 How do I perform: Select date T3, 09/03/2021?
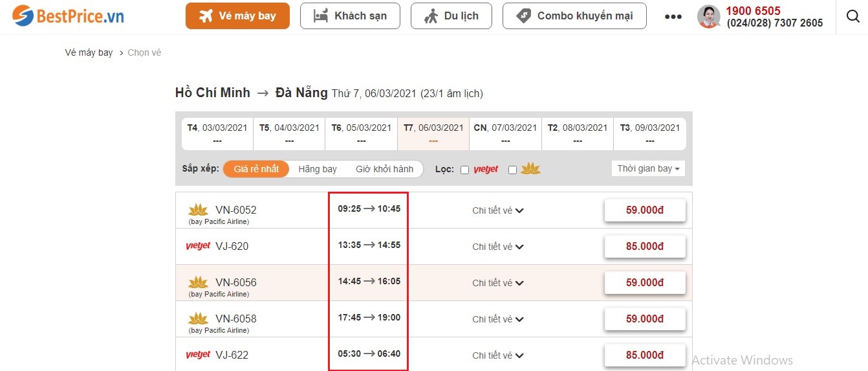tap(650, 134)
